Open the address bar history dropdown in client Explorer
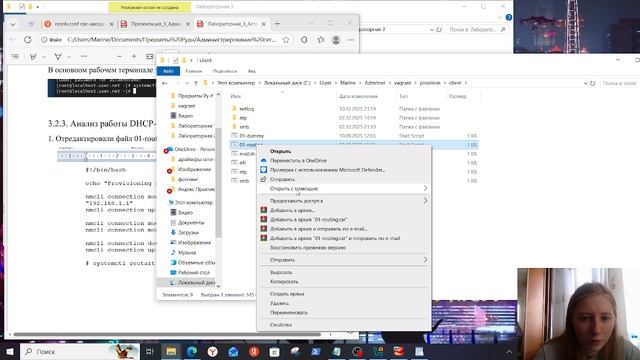Viewport: 640px width, 360px height. click(x=586, y=83)
